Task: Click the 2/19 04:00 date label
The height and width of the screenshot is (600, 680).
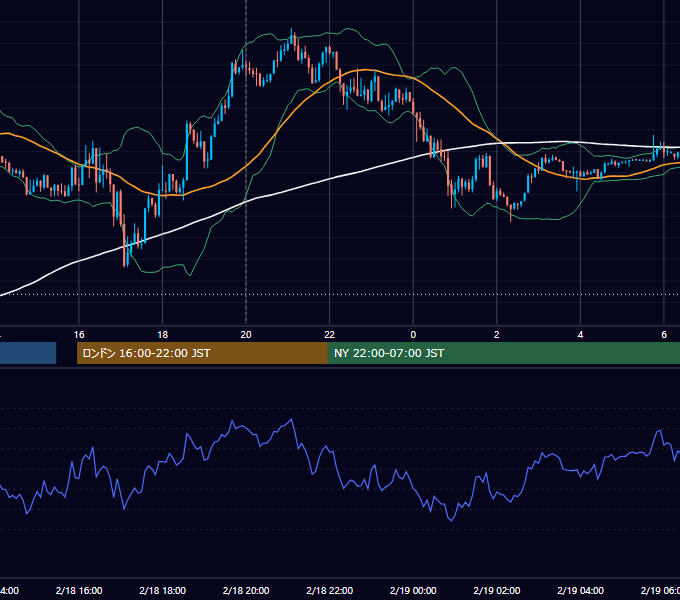Action: [x=580, y=590]
